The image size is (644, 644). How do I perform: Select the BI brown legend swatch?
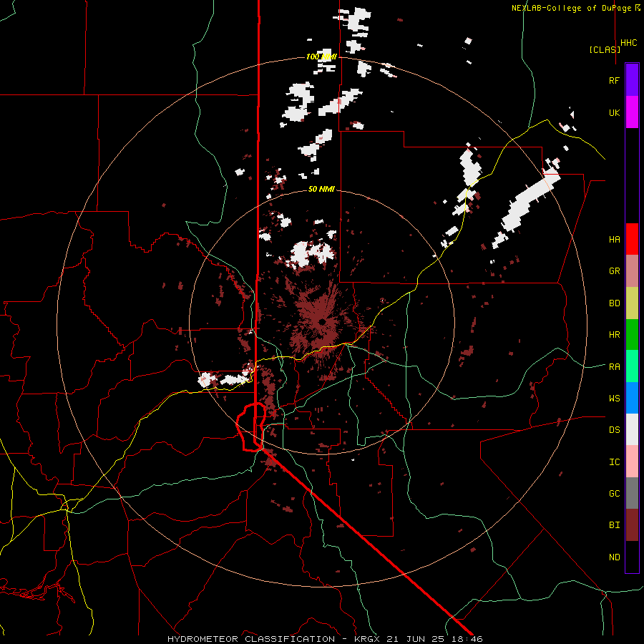click(x=632, y=525)
